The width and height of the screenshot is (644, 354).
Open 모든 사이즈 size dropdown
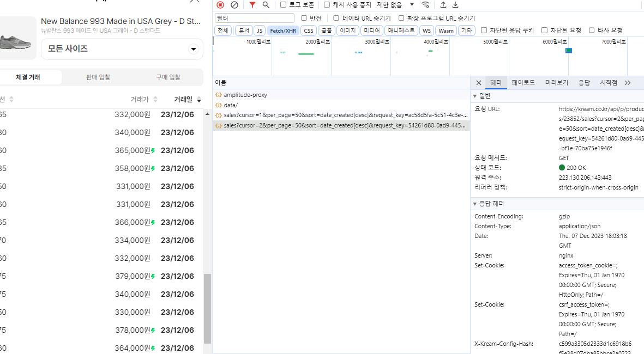122,49
